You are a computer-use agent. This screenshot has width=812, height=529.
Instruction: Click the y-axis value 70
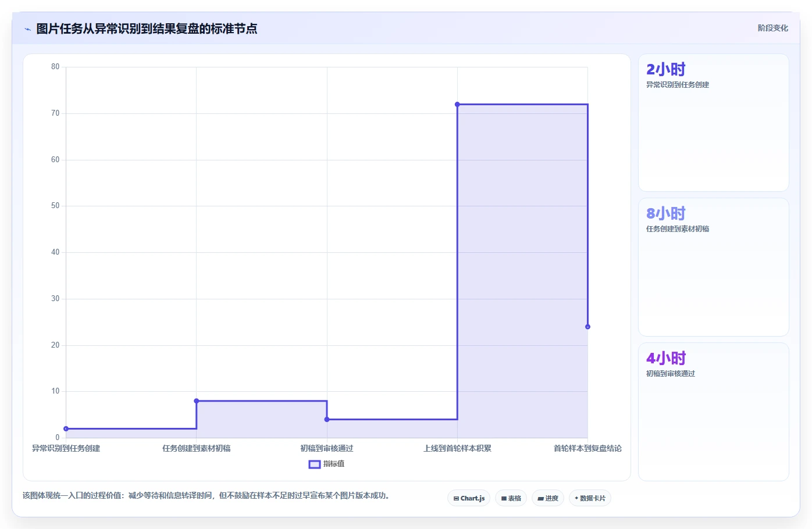(x=55, y=113)
